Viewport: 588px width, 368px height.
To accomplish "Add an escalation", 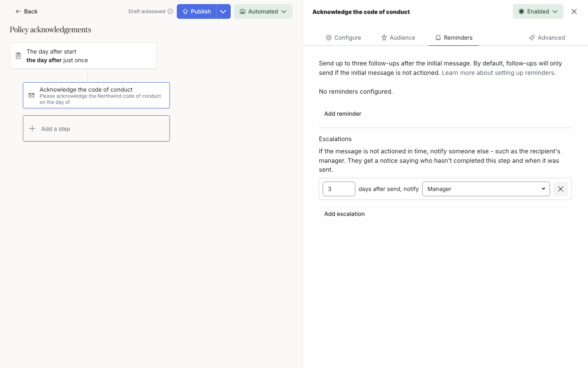I will click(x=344, y=214).
